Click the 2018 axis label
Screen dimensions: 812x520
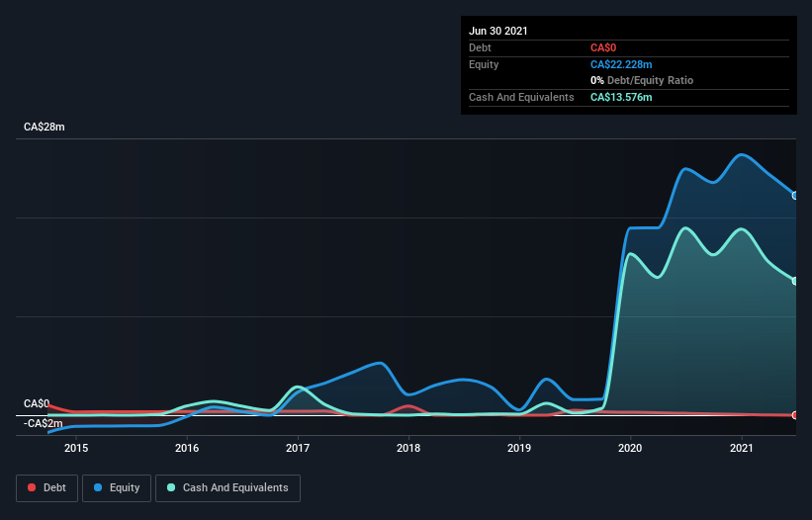pyautogui.click(x=408, y=448)
